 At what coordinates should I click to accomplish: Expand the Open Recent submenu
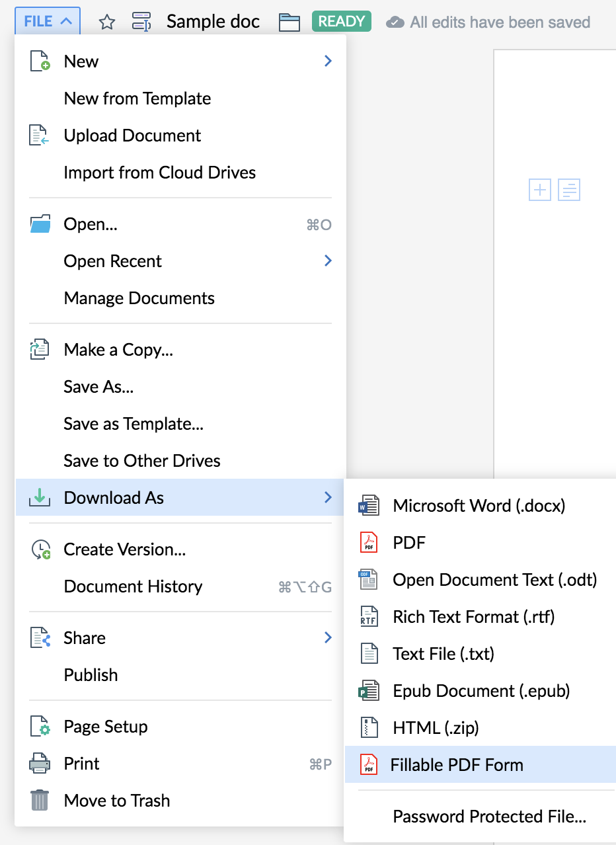[x=328, y=261]
